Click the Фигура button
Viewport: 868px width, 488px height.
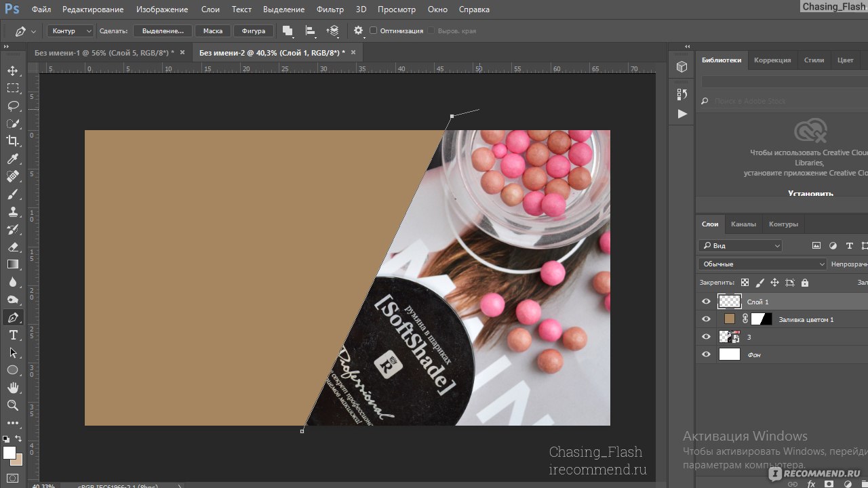click(254, 31)
